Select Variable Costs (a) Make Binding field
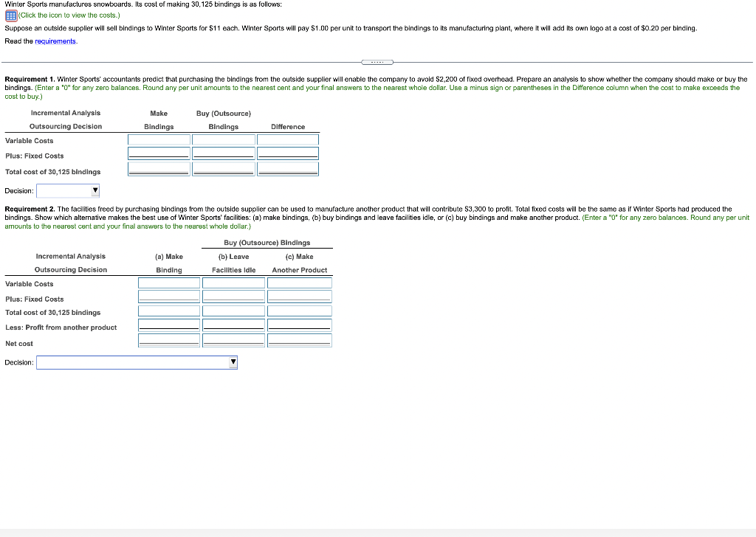Screen dimensions: 756x537 coord(169,283)
